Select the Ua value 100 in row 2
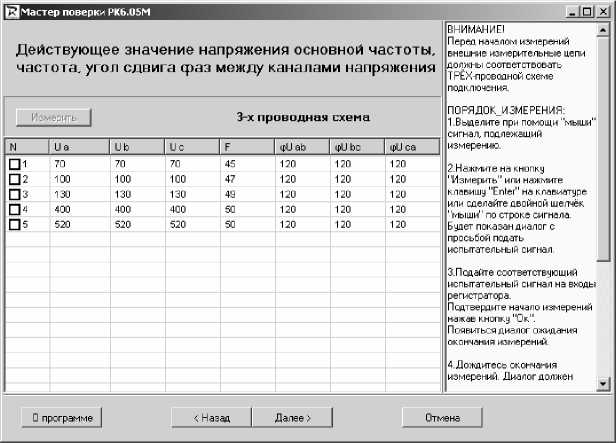Image resolution: width=616 pixels, height=443 pixels. click(x=62, y=179)
